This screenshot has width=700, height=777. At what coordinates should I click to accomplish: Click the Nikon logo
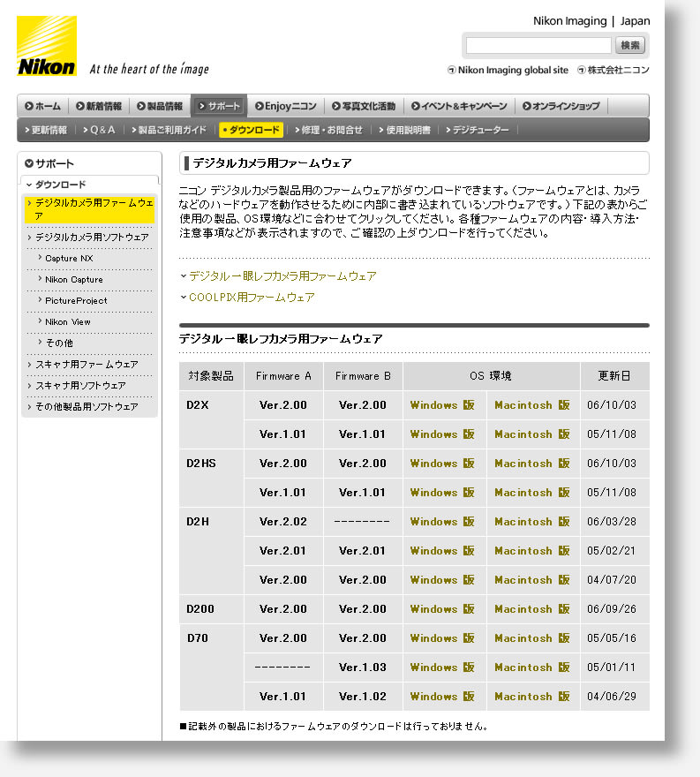tap(47, 46)
